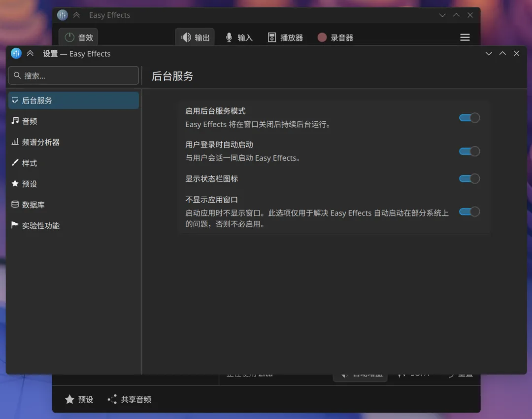Open 样式 settings page
The image size is (532, 419).
(x=73, y=163)
